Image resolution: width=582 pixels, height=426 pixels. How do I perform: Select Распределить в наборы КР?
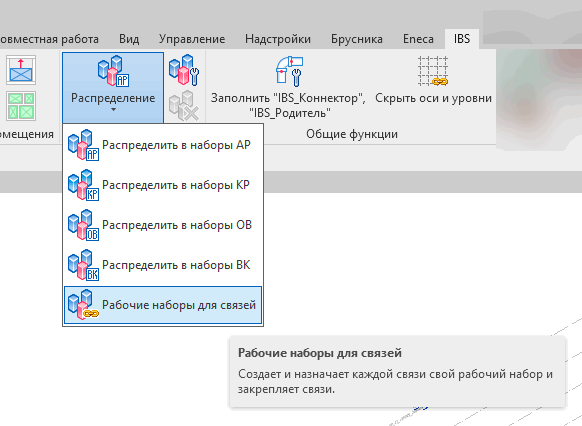click(163, 185)
